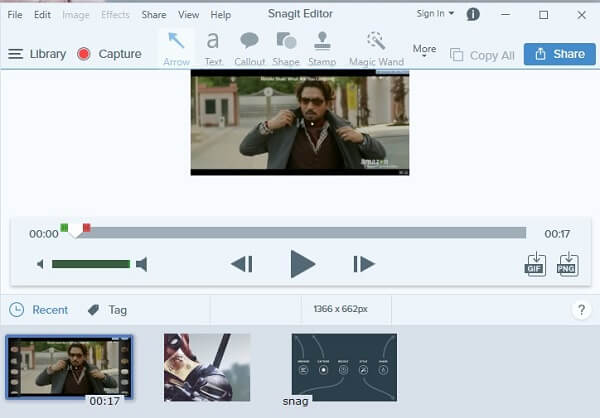Open the Sign In dropdown
Viewport: 600px width, 418px height.
tap(435, 13)
